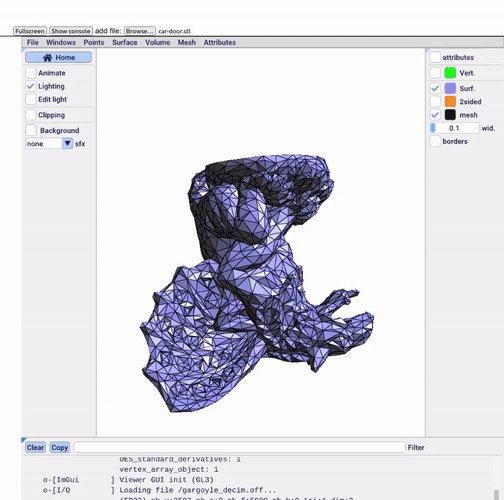Viewport: 504px width, 500px height.
Task: Enable the borders checkbox
Action: [435, 141]
